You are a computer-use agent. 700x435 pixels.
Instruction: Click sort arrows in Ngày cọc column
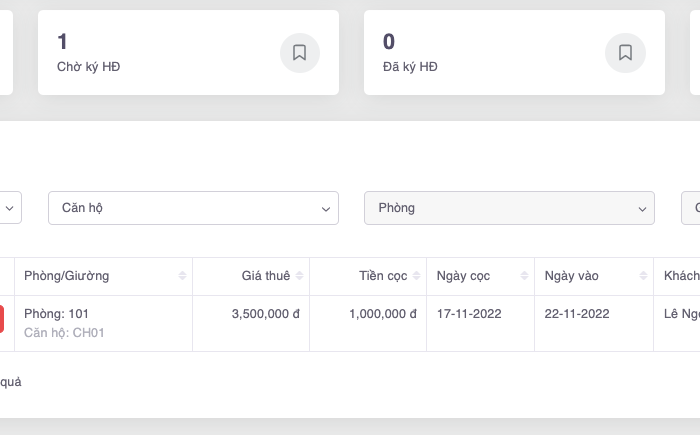[x=523, y=276]
